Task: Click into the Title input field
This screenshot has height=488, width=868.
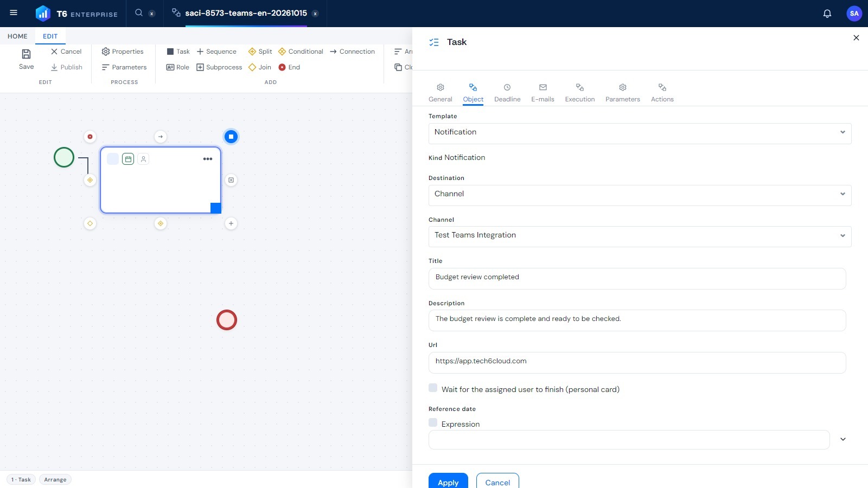Action: pos(637,279)
